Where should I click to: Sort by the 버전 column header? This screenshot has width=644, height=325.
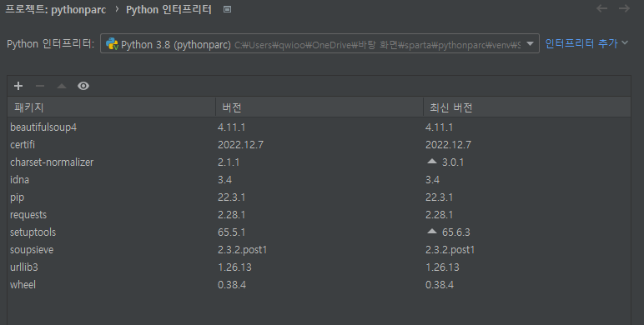319,107
